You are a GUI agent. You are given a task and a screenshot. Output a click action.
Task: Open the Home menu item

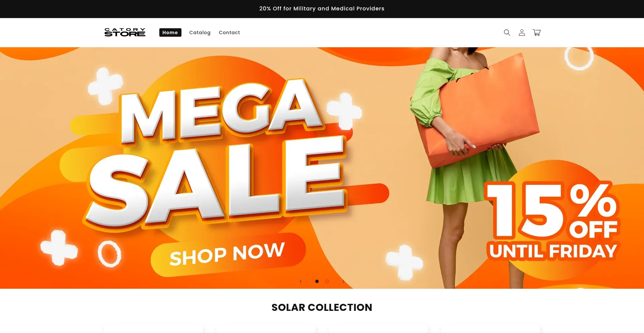point(170,33)
